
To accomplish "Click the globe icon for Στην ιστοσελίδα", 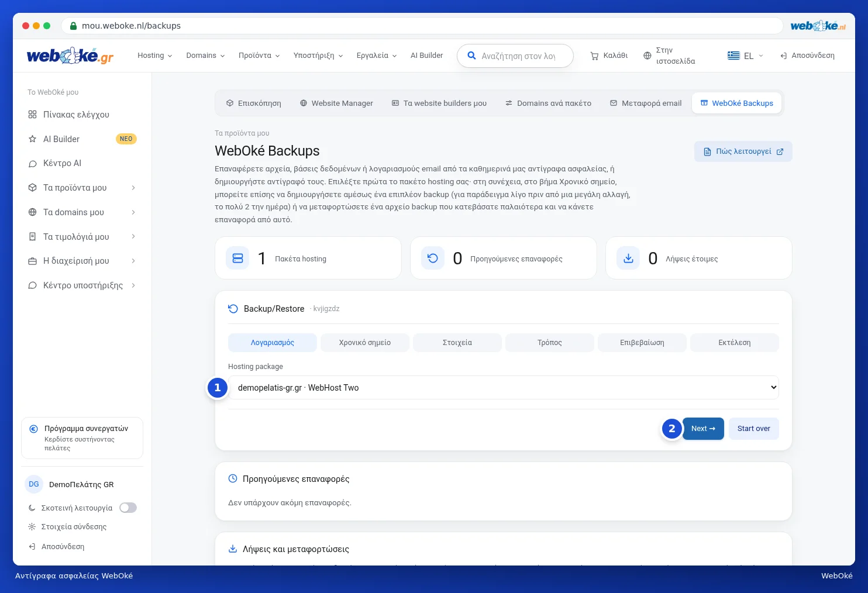I will click(x=647, y=56).
